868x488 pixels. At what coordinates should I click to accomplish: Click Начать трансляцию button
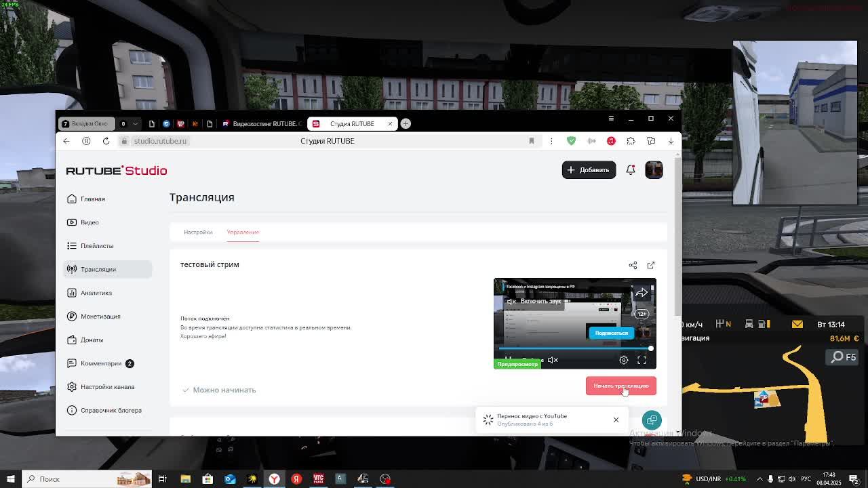pos(621,386)
